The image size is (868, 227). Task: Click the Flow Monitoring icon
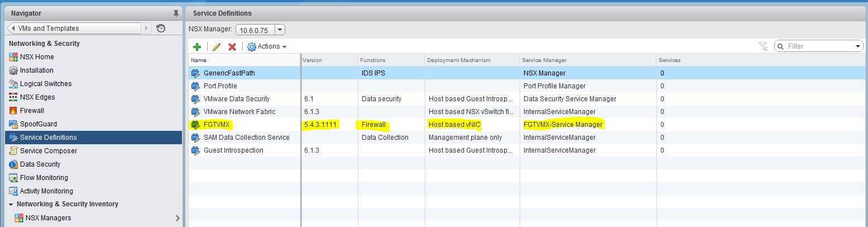click(13, 178)
